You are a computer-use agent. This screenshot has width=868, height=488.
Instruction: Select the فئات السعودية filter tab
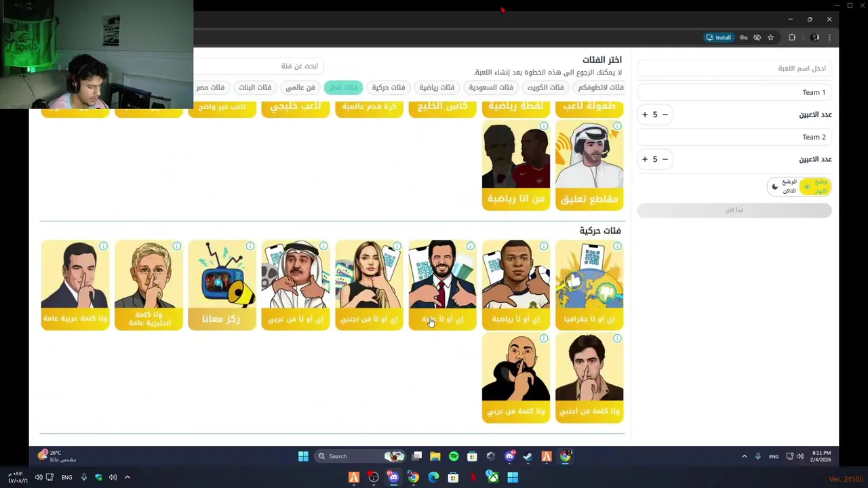490,87
